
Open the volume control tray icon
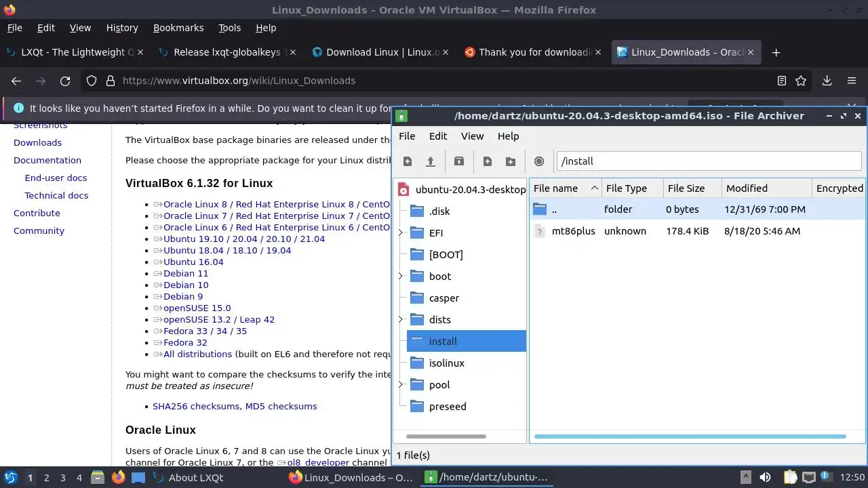tap(765, 477)
